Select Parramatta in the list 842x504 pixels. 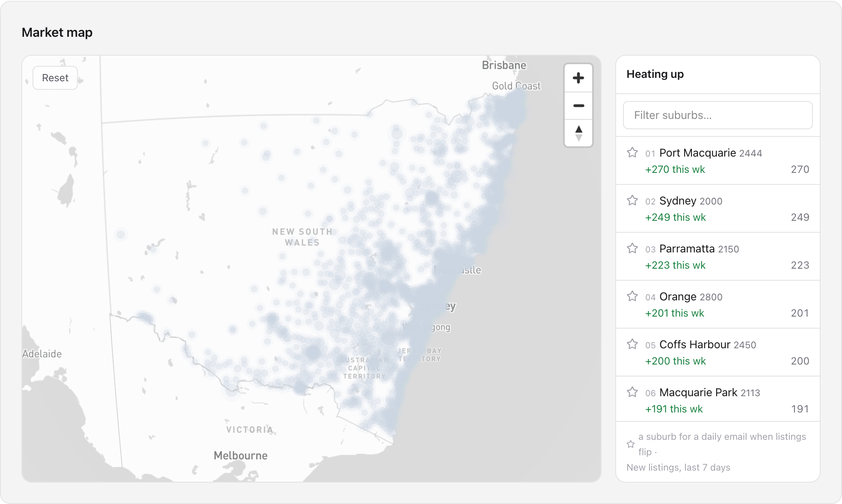717,257
